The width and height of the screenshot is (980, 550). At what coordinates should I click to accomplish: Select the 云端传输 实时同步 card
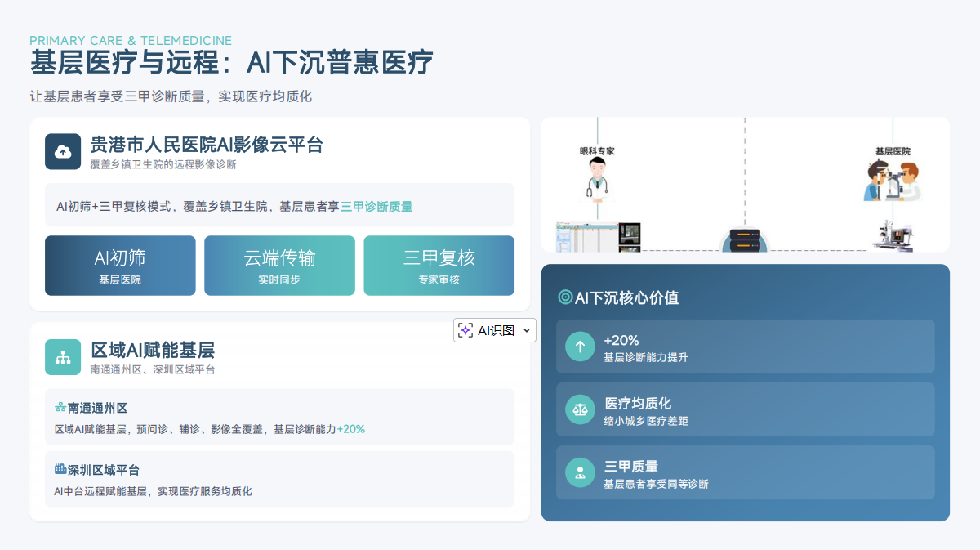[279, 266]
